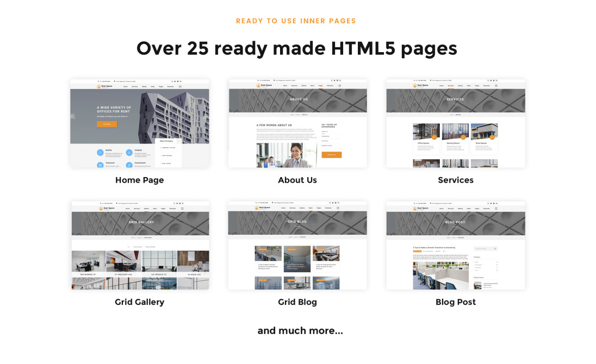Click Integrity star icon in Home Page preview
The width and height of the screenshot is (596, 364).
tap(129, 153)
